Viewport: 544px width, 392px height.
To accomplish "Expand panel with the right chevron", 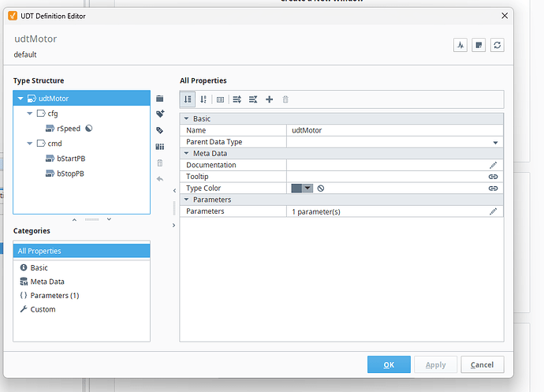I will [173, 226].
